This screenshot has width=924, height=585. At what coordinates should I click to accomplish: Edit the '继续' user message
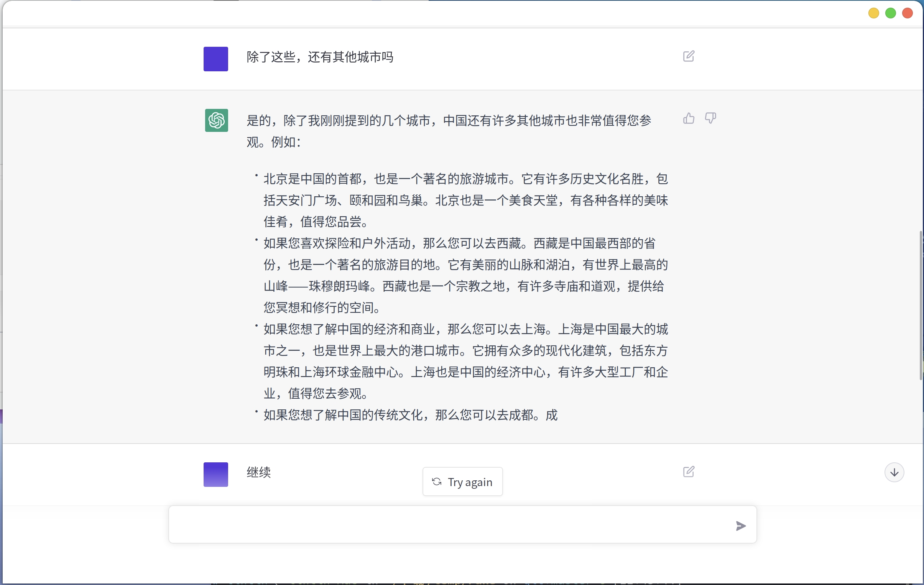click(688, 472)
